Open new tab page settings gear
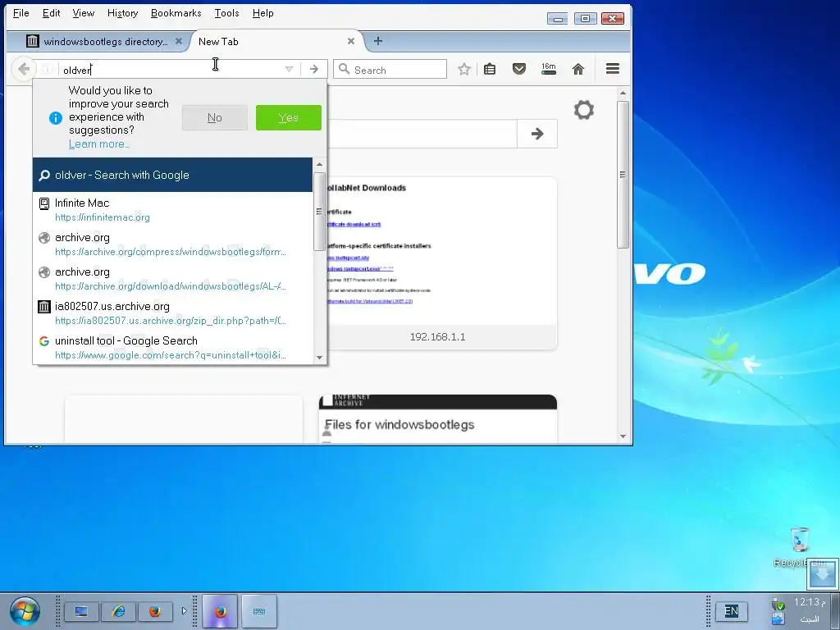Image resolution: width=840 pixels, height=630 pixels. [584, 110]
